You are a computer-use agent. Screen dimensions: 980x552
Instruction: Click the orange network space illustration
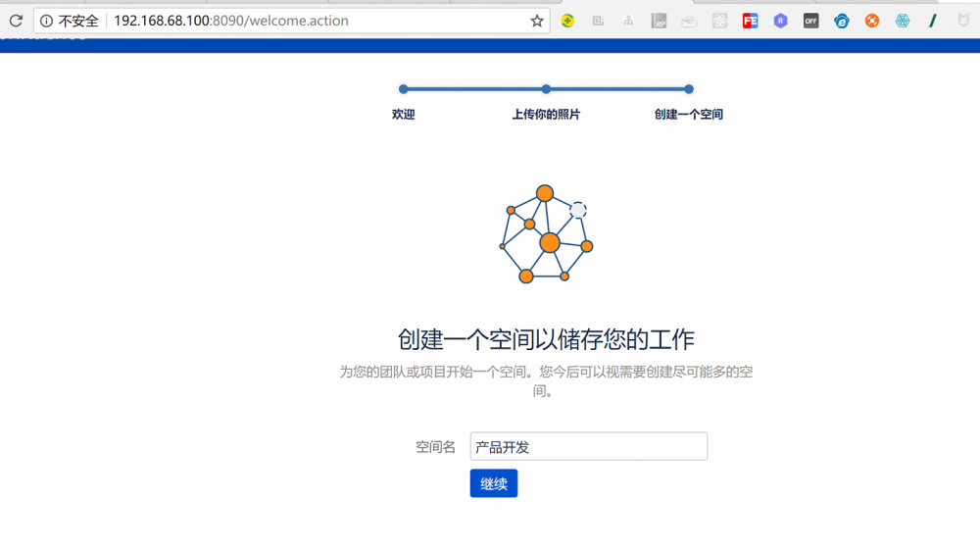[546, 233]
